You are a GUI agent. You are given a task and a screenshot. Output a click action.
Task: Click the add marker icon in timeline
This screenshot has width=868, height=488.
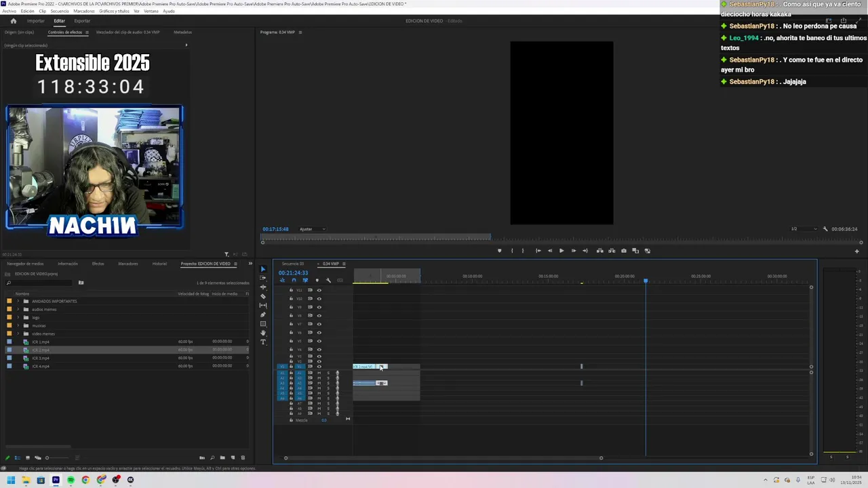coord(317,281)
